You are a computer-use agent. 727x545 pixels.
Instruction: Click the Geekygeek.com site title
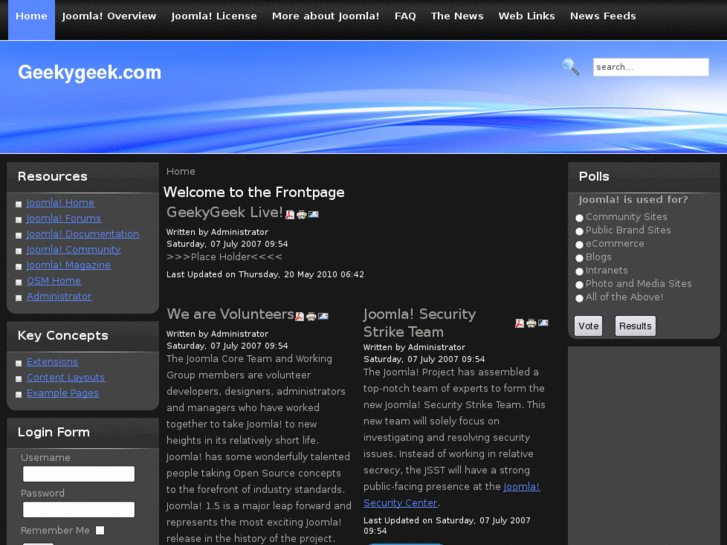[x=89, y=72]
